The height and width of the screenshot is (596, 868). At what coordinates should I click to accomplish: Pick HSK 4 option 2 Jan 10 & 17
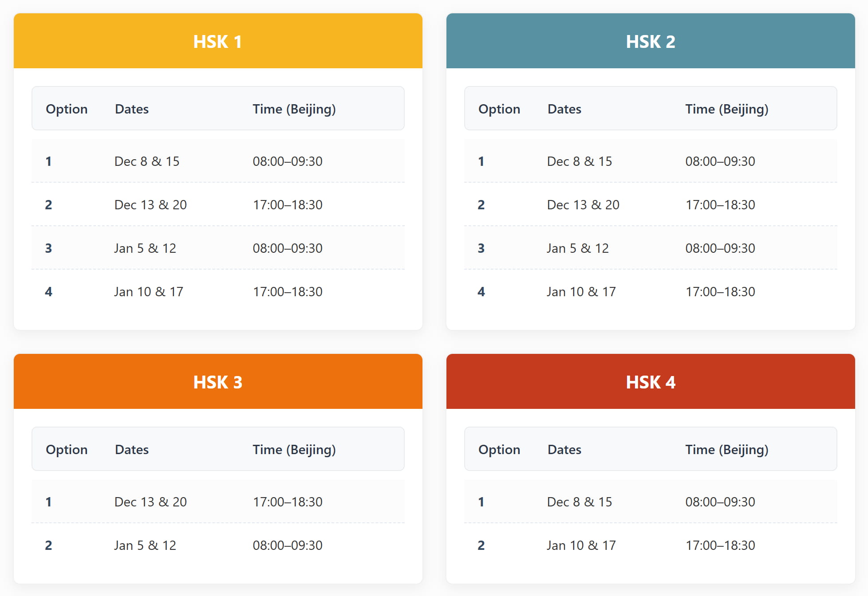(581, 545)
